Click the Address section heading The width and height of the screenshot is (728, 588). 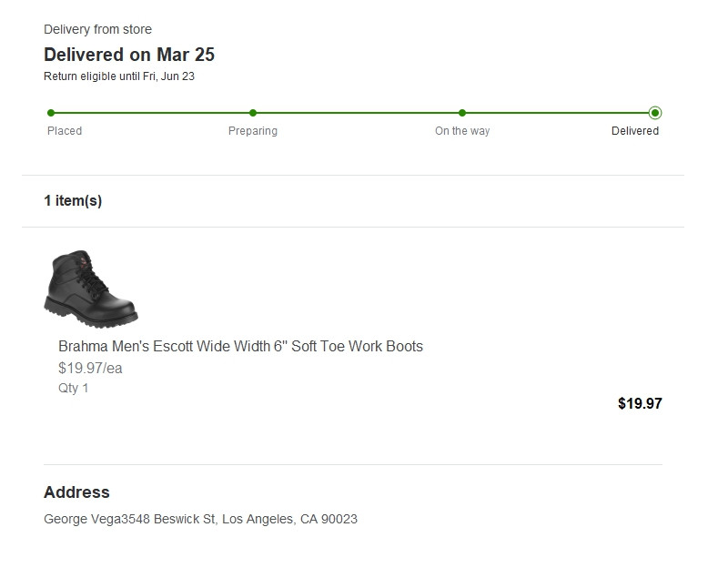(x=76, y=492)
